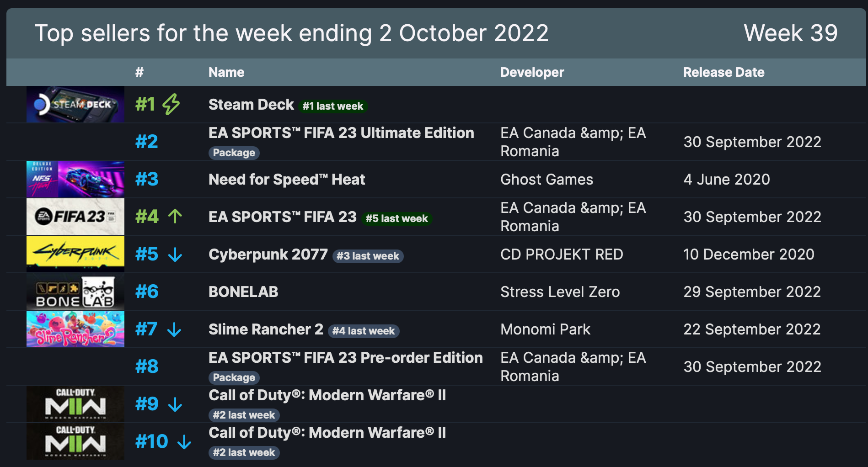The height and width of the screenshot is (467, 868).
Task: Click the Release Date column header
Action: [x=723, y=72]
